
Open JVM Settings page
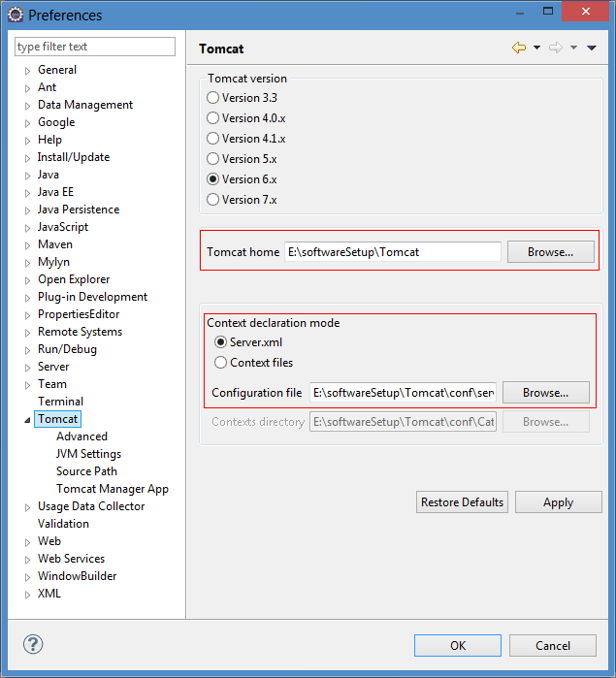pos(88,454)
